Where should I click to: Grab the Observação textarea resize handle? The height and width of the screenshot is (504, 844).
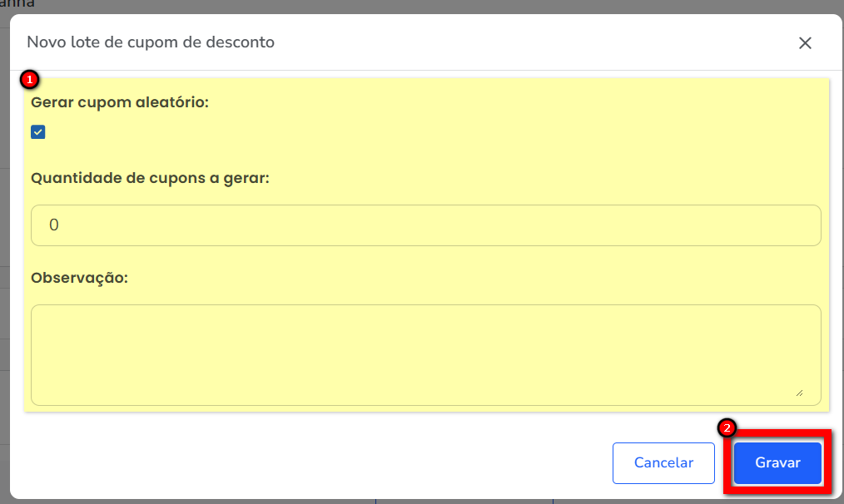pos(799,392)
